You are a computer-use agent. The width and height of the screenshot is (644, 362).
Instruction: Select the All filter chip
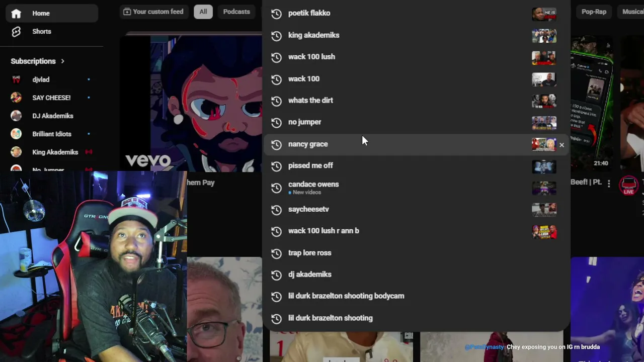(x=203, y=12)
